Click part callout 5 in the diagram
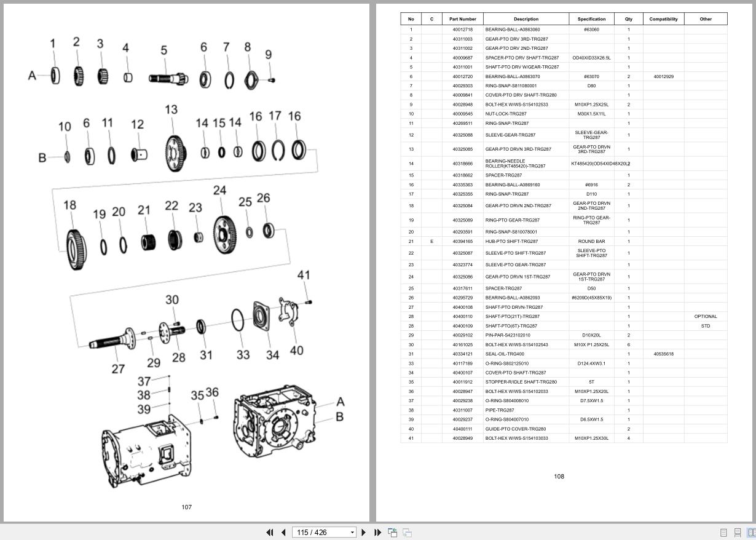756x540 pixels. 163,50
